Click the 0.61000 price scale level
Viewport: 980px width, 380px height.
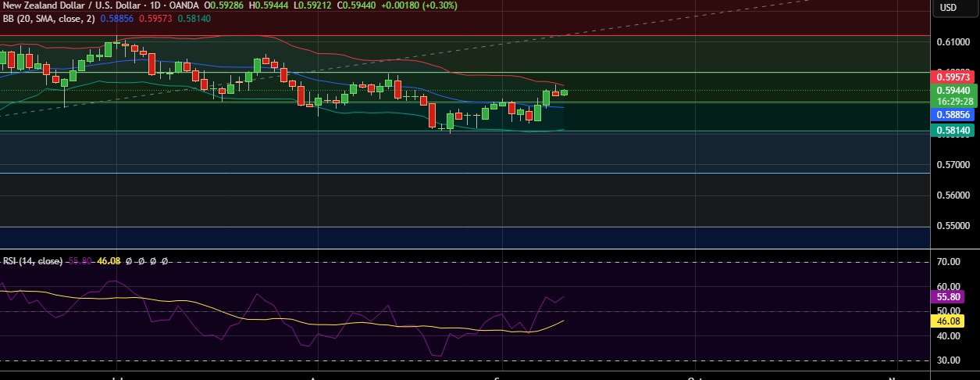coord(953,41)
